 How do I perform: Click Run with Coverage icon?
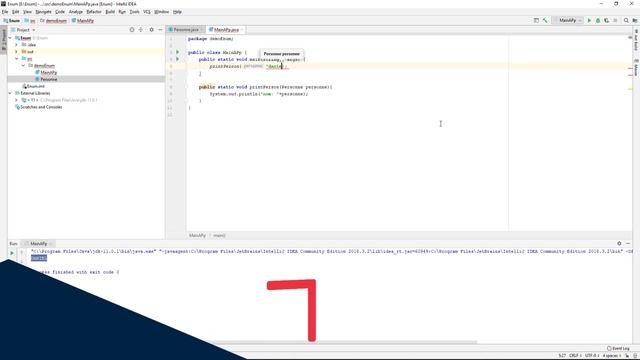point(607,20)
